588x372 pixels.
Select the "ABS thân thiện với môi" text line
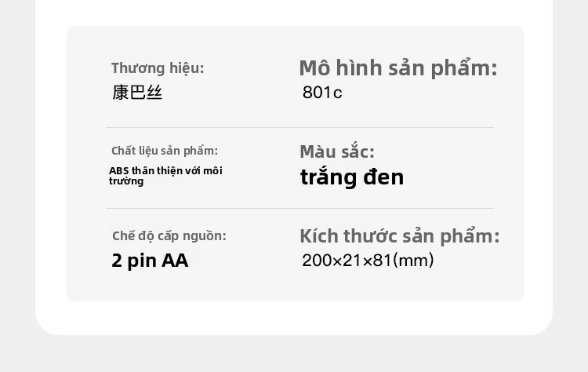point(165,170)
